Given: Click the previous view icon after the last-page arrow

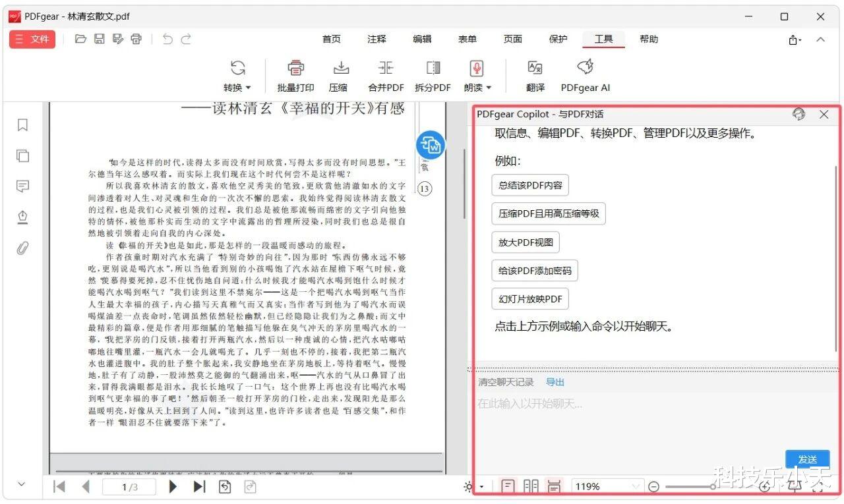Looking at the screenshot, I should 226,487.
